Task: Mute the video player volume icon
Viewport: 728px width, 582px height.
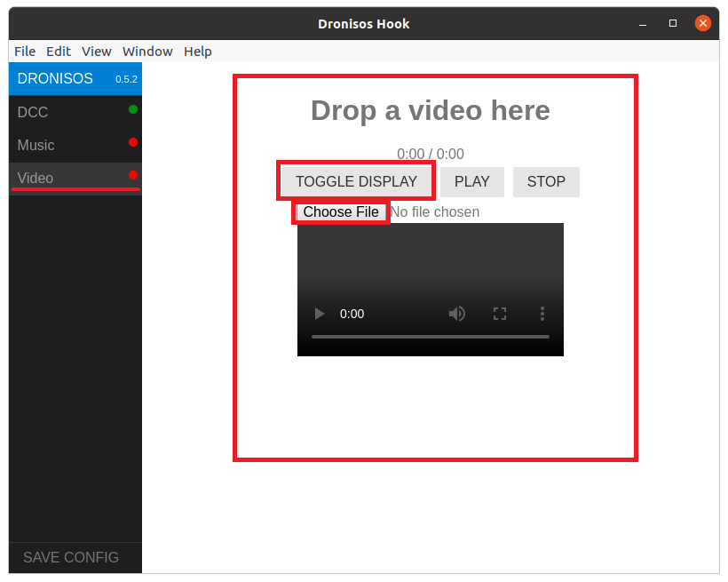Action: (456, 314)
